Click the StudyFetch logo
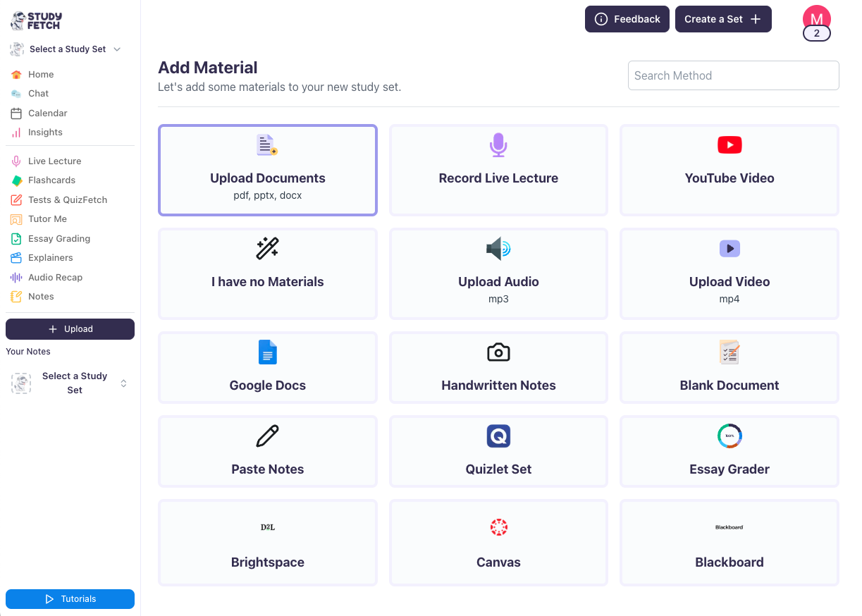This screenshot has height=616, width=862. [x=35, y=21]
